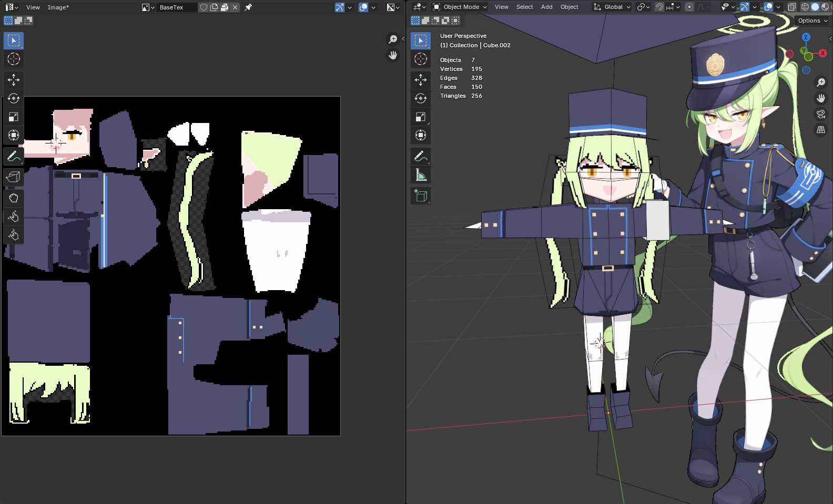833x504 pixels.
Task: Toggle the camera view in viewport
Action: pyautogui.click(x=821, y=114)
